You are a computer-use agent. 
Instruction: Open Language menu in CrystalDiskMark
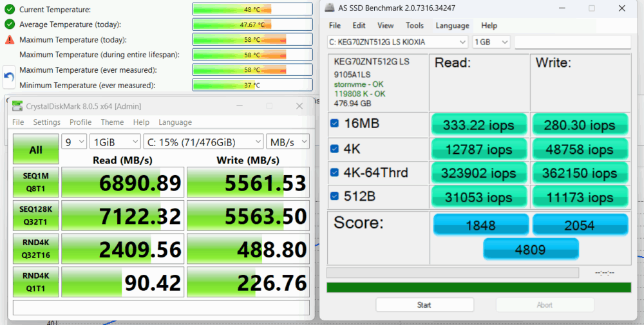click(x=175, y=122)
